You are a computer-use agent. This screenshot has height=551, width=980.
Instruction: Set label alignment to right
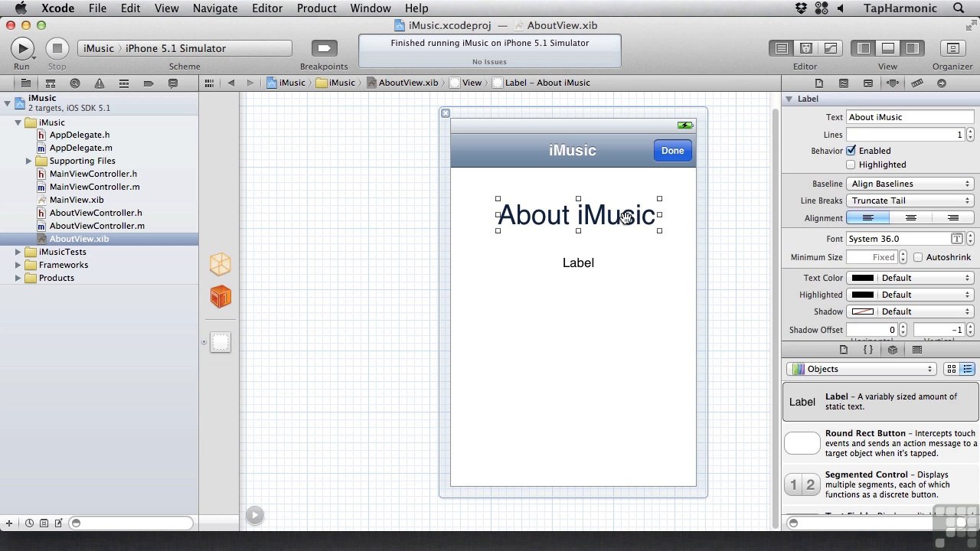tap(953, 218)
